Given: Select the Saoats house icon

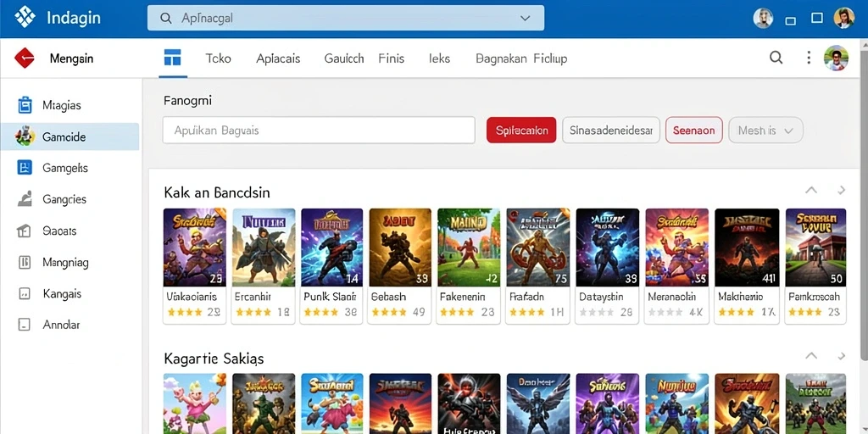Looking at the screenshot, I should click(x=24, y=231).
